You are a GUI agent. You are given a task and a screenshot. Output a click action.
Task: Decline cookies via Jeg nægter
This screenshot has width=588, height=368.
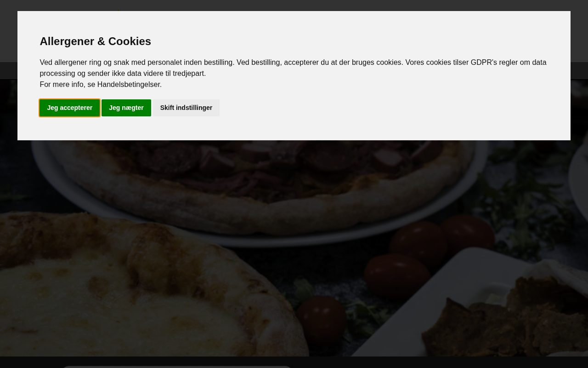[x=126, y=108]
